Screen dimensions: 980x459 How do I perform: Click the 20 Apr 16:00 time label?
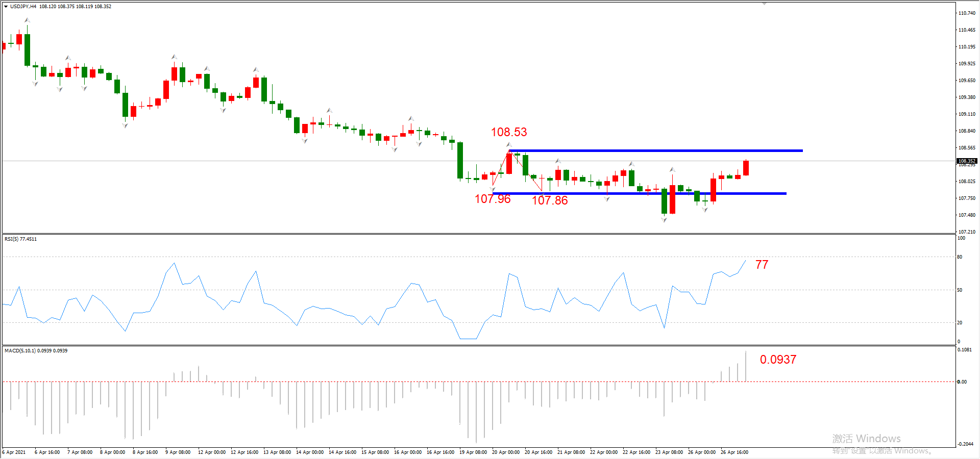(538, 452)
